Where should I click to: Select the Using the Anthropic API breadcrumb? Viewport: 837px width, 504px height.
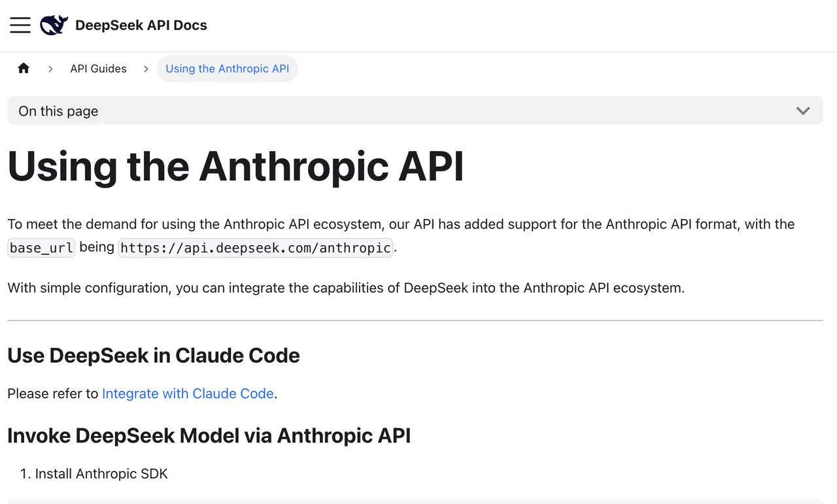click(228, 69)
